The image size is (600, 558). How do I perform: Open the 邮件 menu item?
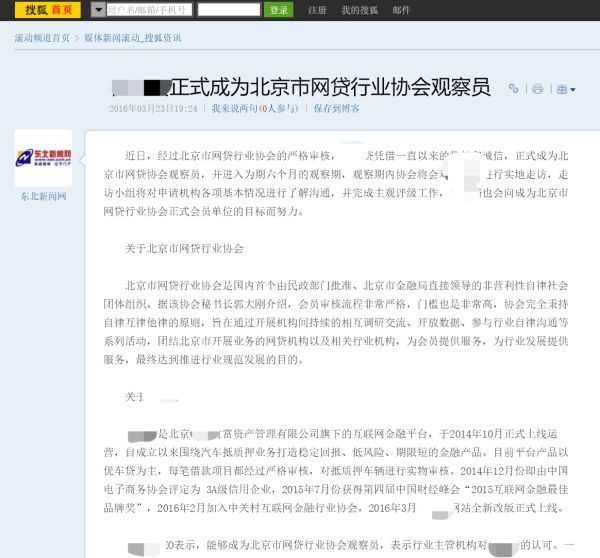(401, 10)
